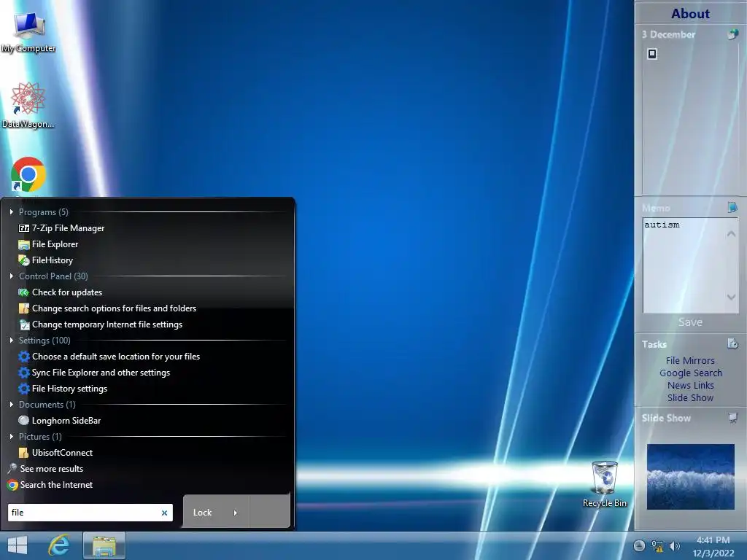Click the Memo panel header icon
Image resolution: width=747 pixels, height=560 pixels.
tap(732, 207)
